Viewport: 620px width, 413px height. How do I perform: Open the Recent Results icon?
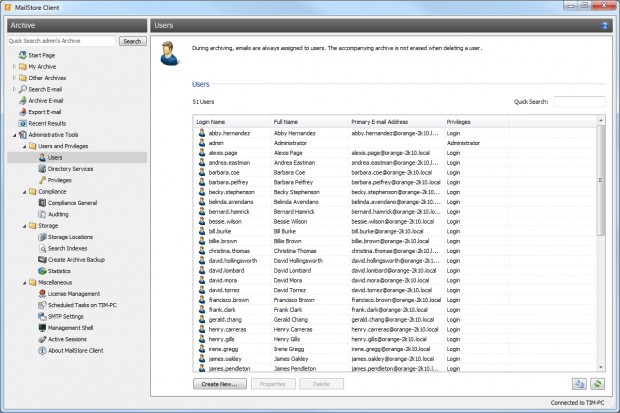tap(23, 123)
